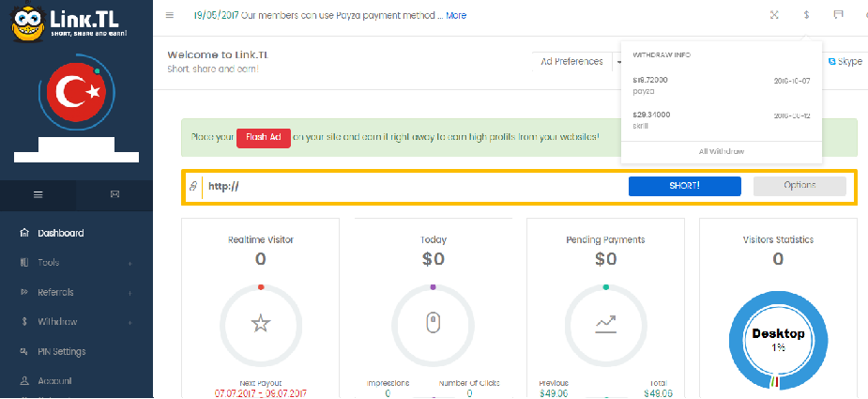The height and width of the screenshot is (399, 868).
Task: Click the mouse icon in Today card
Action: pos(433,324)
